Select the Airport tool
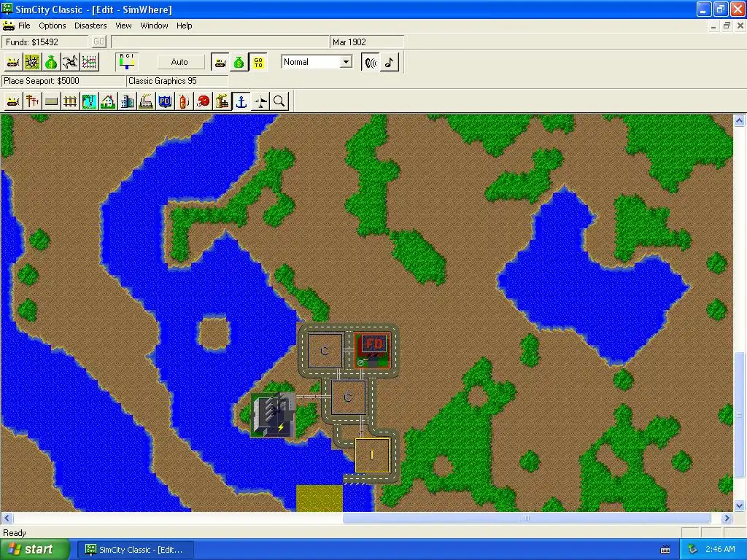This screenshot has height=560, width=747. (260, 101)
